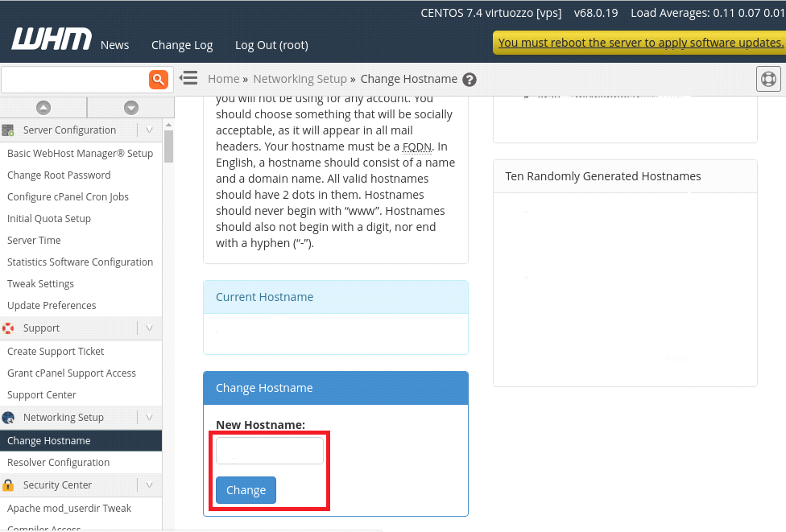This screenshot has height=532, width=786.
Task: Open Change Root Password
Action: tap(59, 175)
